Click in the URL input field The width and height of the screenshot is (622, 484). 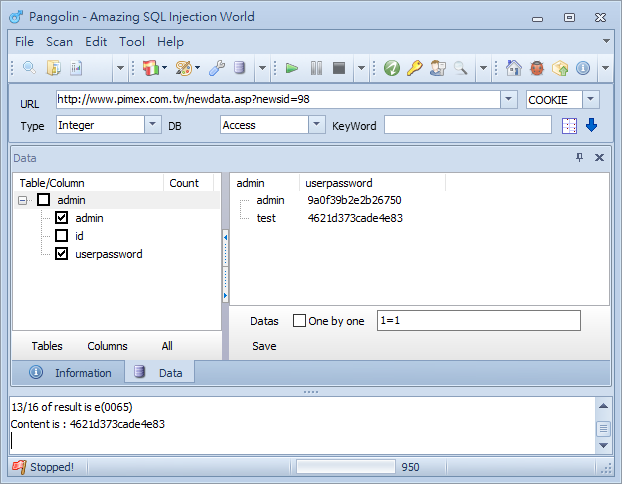click(x=278, y=99)
